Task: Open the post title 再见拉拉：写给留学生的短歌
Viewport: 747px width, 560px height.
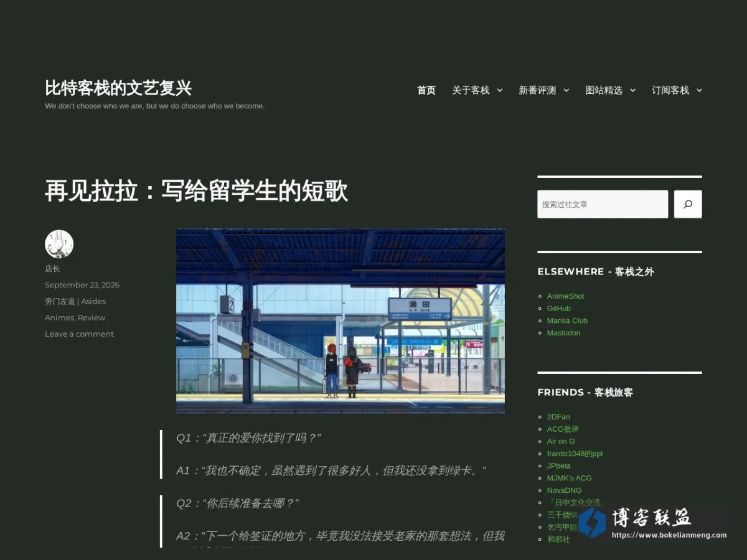Action: pos(196,190)
